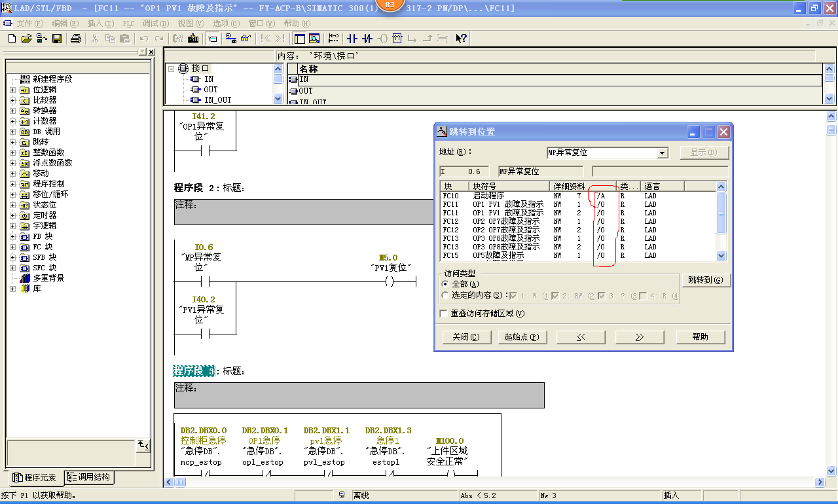
Task: Expand the 程序控制 tree node
Action: click(x=12, y=184)
